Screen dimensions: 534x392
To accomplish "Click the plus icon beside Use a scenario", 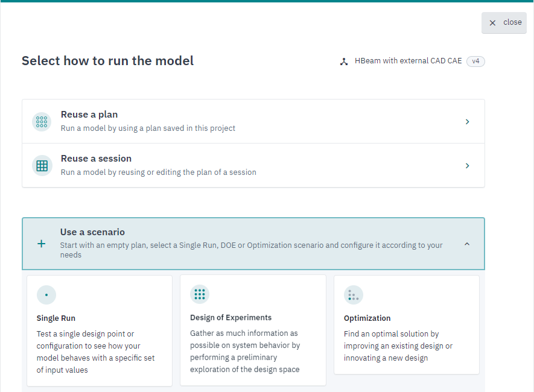I will (x=41, y=244).
